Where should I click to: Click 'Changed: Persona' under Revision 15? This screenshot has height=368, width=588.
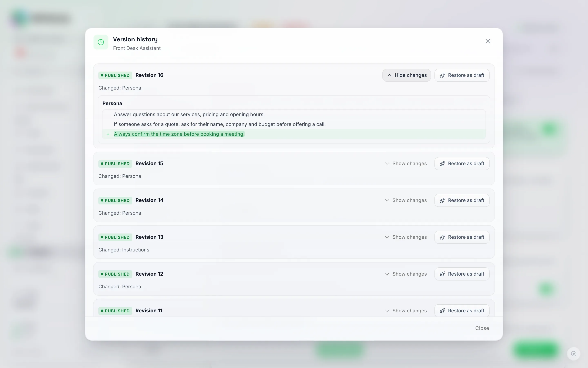120,176
